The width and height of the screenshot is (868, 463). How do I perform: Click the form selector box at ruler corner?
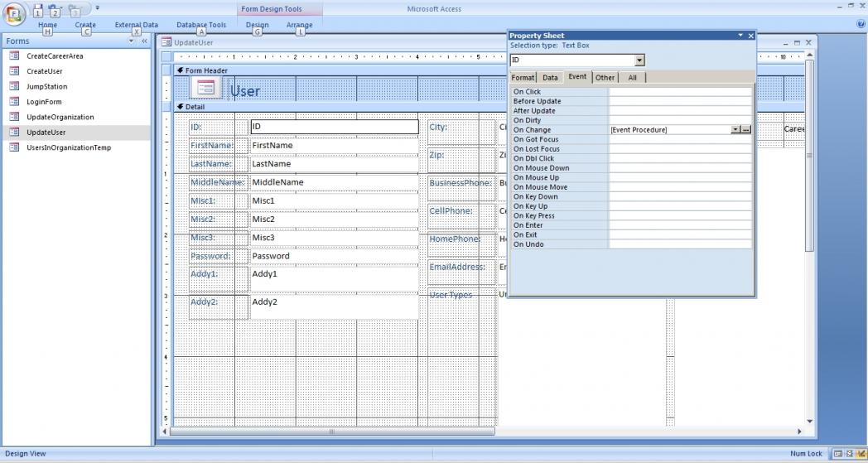point(166,56)
